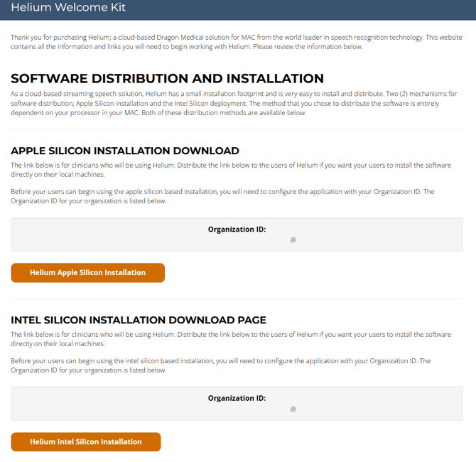Open the Helium Intel Silicon Installation download

[86, 442]
